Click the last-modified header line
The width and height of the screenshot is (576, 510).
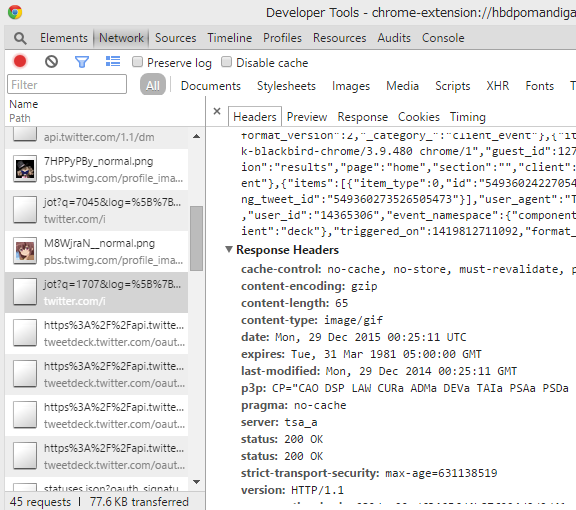[x=379, y=371]
